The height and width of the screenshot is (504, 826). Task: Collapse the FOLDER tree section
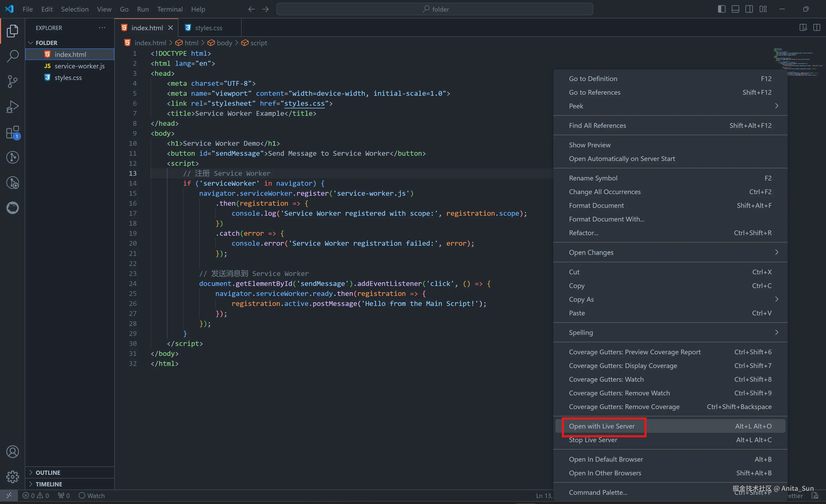[46, 43]
